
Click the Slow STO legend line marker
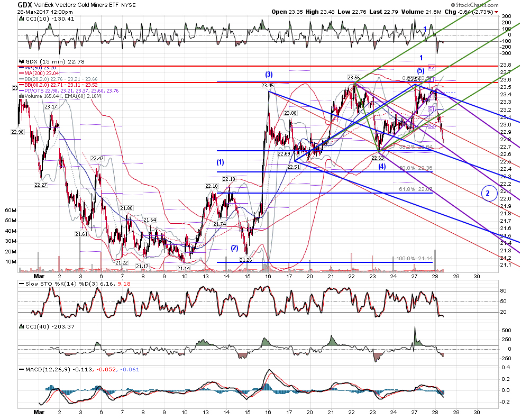[22, 284]
